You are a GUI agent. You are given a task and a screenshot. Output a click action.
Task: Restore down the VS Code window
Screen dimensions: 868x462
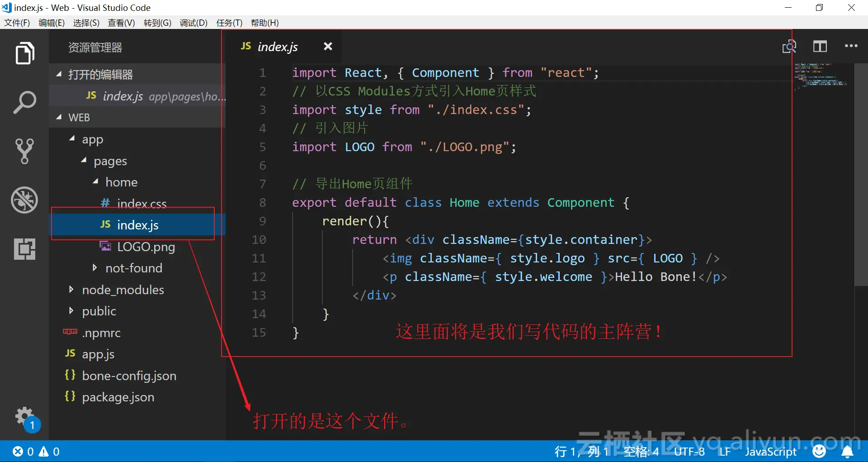click(819, 8)
